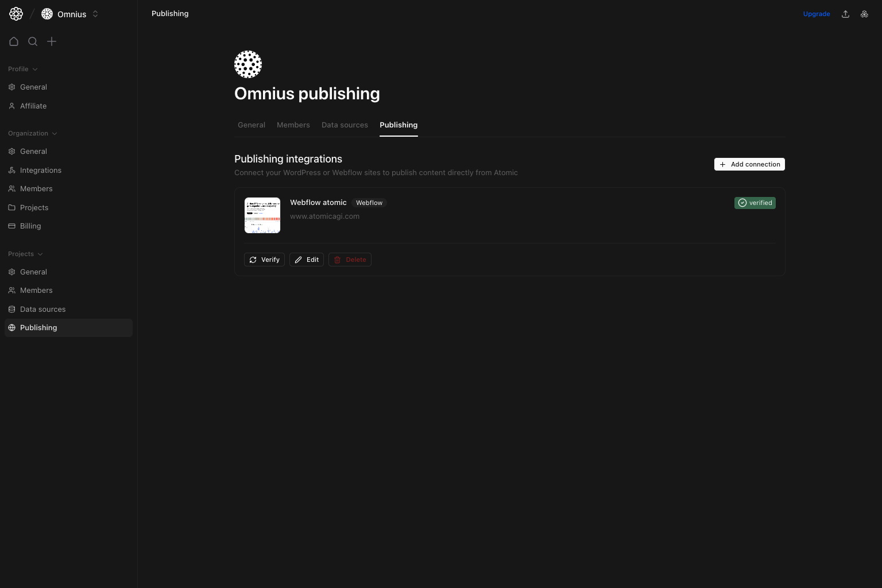Image resolution: width=882 pixels, height=588 pixels.
Task: Collapse the Profile section
Action: click(34, 69)
